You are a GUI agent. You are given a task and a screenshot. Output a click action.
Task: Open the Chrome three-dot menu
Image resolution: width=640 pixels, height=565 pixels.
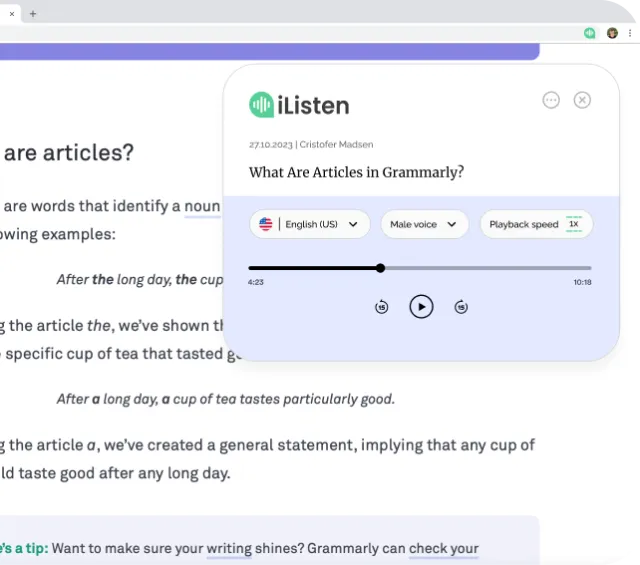[x=629, y=33]
